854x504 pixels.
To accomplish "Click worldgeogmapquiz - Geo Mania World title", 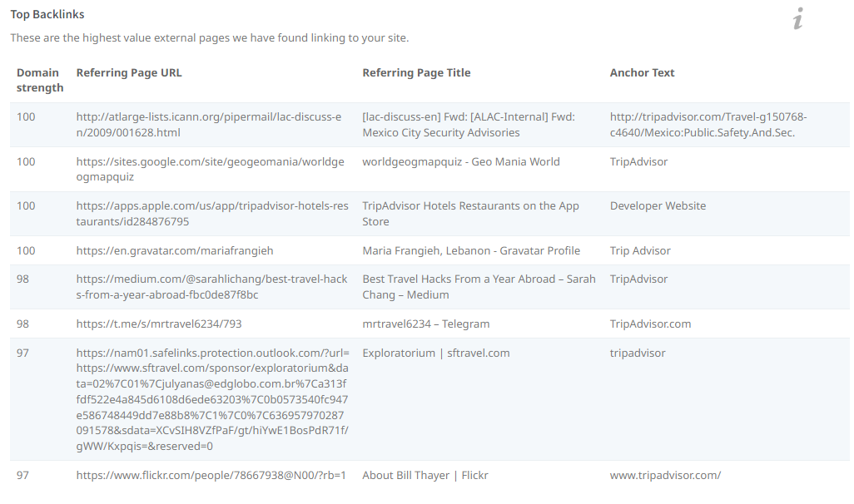I will pyautogui.click(x=461, y=161).
